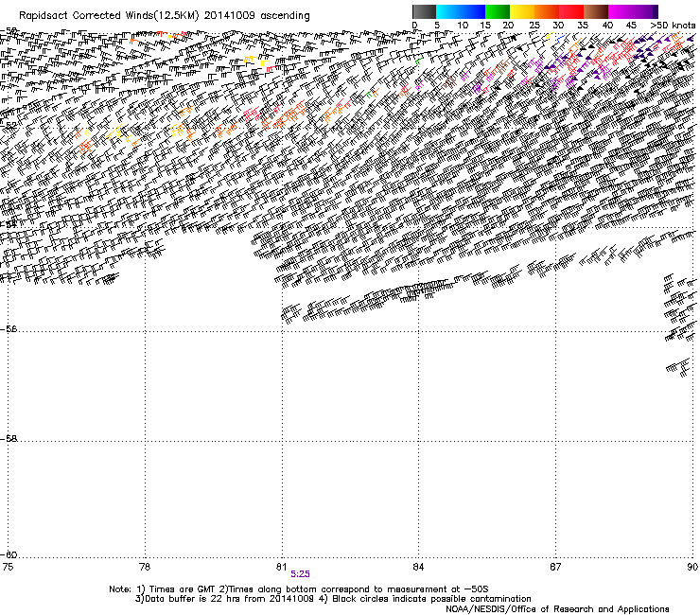This screenshot has width=700, height=615.
Task: Click the longitude label '78'
Action: tap(145, 567)
